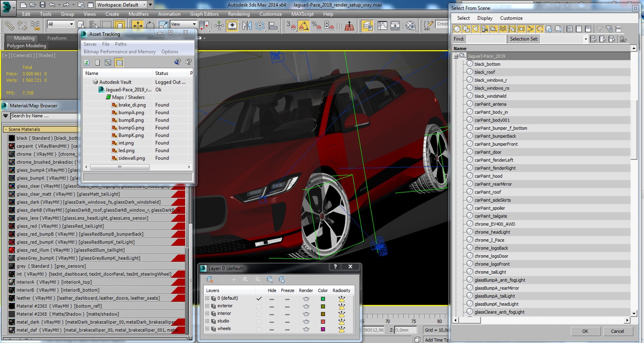Change the wheels layer magenta color swatch
644x343 pixels.
[x=323, y=329]
